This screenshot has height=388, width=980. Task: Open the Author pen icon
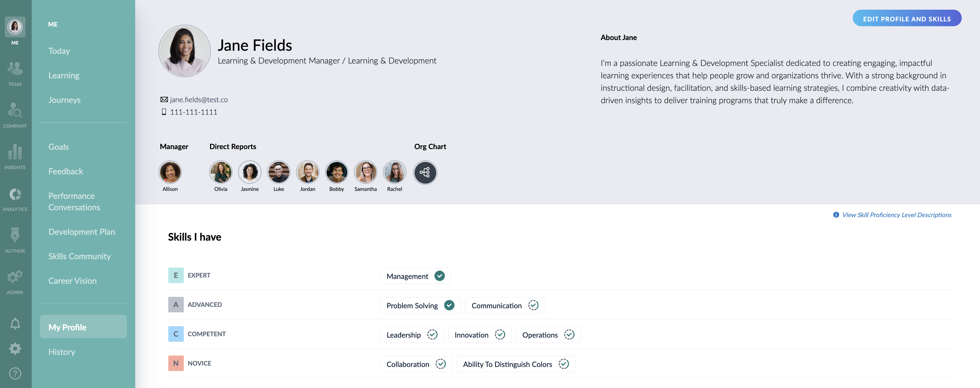15,235
